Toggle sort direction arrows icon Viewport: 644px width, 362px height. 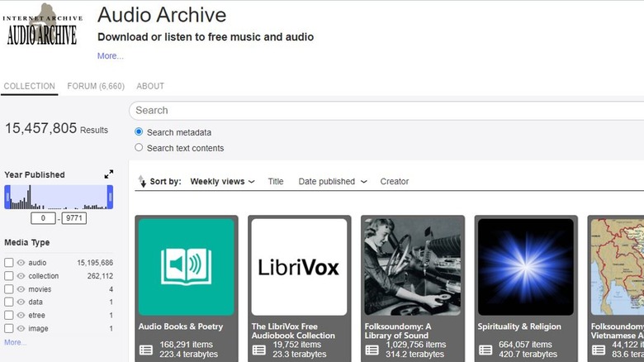[x=142, y=181]
